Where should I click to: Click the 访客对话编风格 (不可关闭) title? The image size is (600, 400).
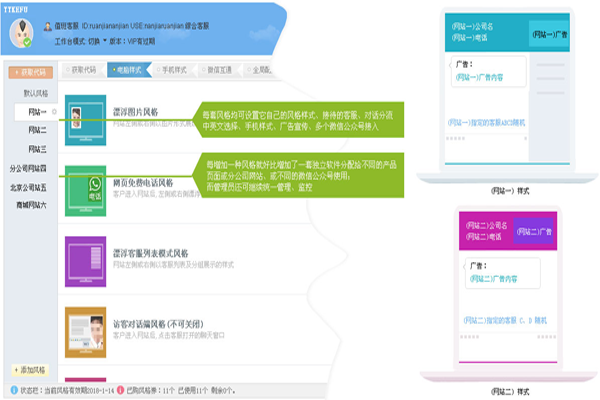pos(158,324)
